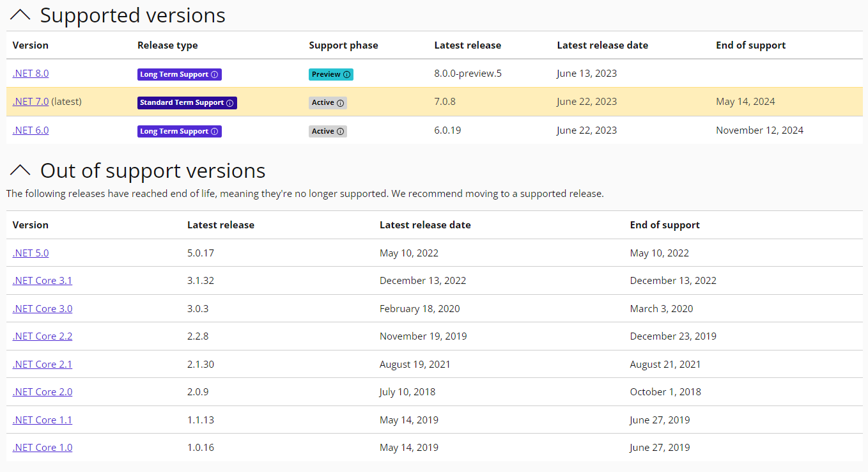The height and width of the screenshot is (472, 868).
Task: Open the .NET 7.0 version link
Action: (31, 102)
